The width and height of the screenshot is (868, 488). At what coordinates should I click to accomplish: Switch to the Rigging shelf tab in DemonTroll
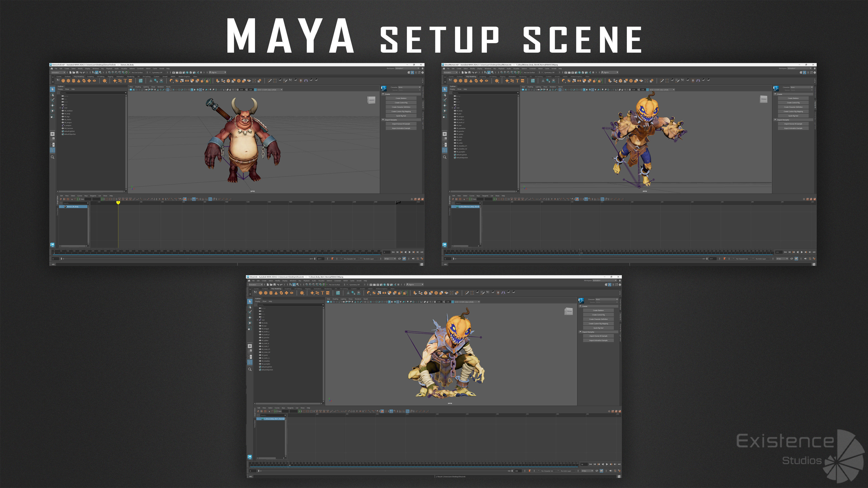tap(111, 76)
